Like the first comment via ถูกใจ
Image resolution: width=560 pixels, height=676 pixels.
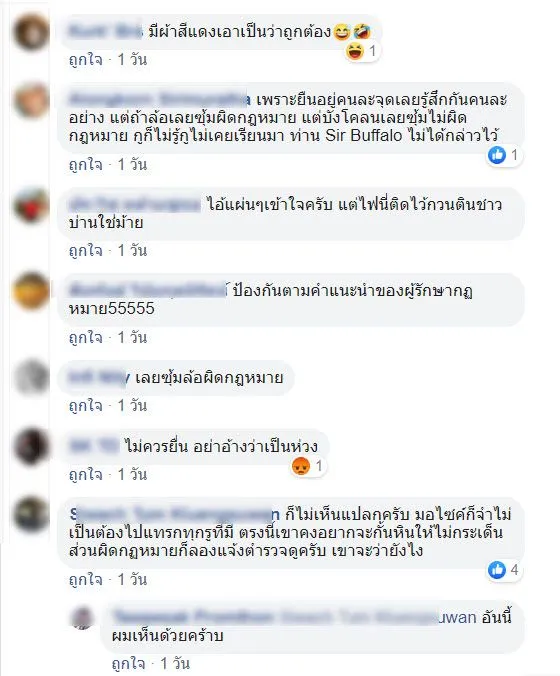(x=86, y=59)
